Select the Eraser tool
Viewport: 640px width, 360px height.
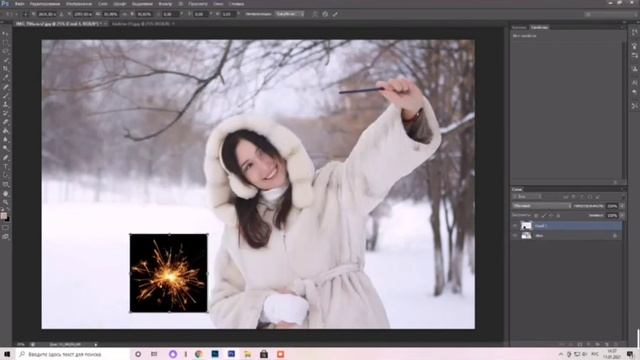(x=5, y=122)
